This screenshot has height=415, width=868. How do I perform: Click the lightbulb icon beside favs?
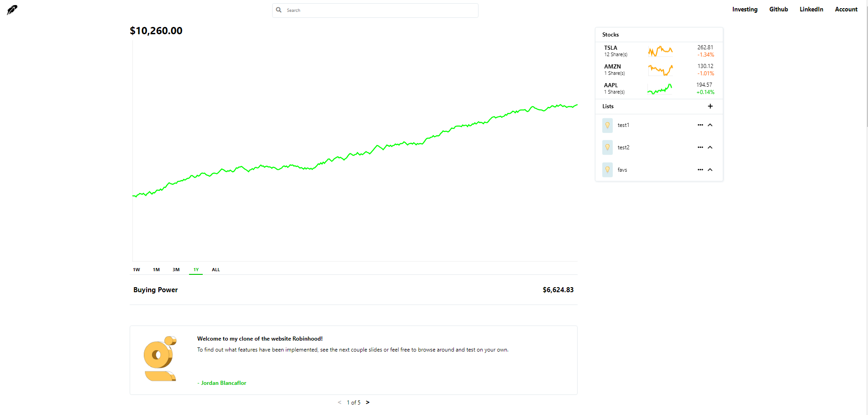click(x=607, y=170)
